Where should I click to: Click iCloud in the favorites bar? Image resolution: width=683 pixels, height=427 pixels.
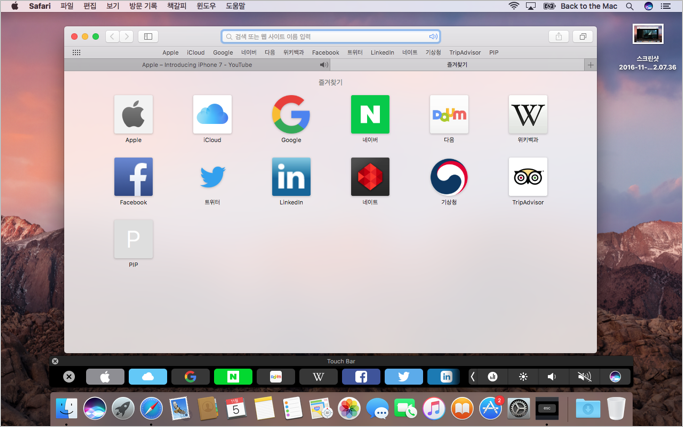coord(196,52)
